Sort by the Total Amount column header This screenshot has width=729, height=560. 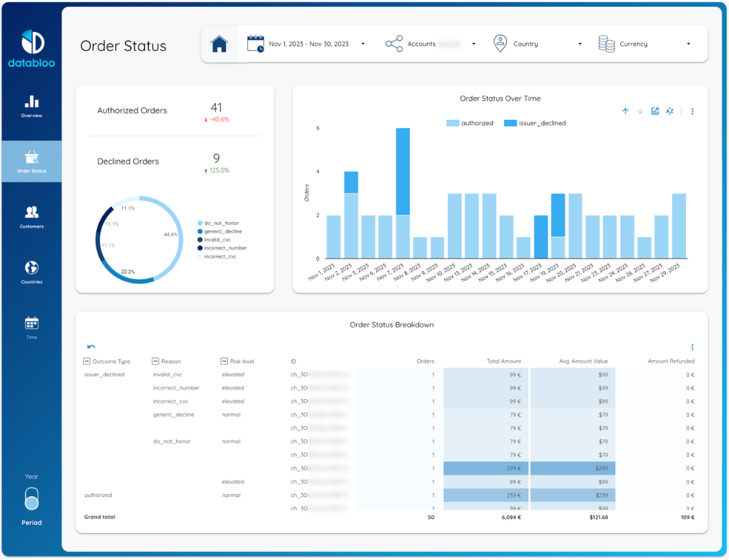click(x=504, y=361)
